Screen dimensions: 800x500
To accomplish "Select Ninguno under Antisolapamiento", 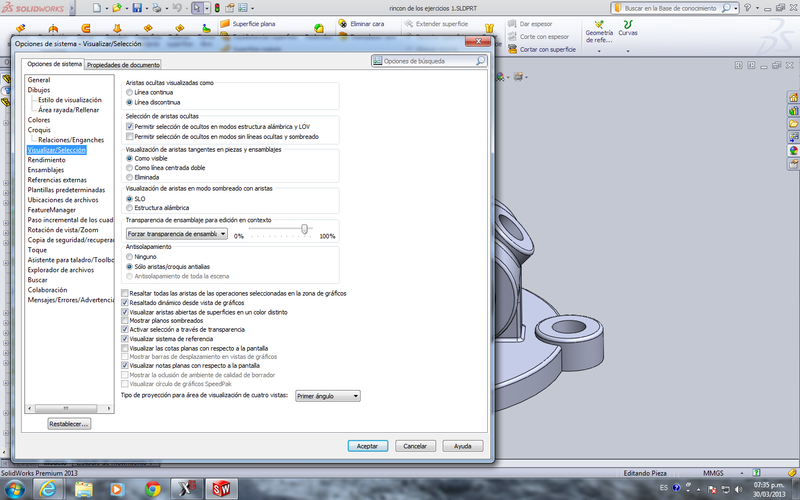I will (x=129, y=257).
